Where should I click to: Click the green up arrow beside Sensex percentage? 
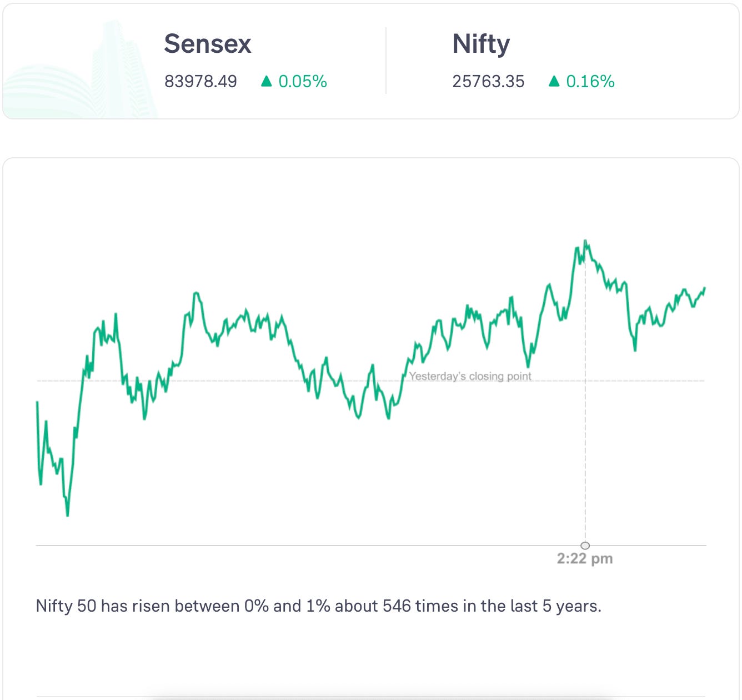[267, 82]
